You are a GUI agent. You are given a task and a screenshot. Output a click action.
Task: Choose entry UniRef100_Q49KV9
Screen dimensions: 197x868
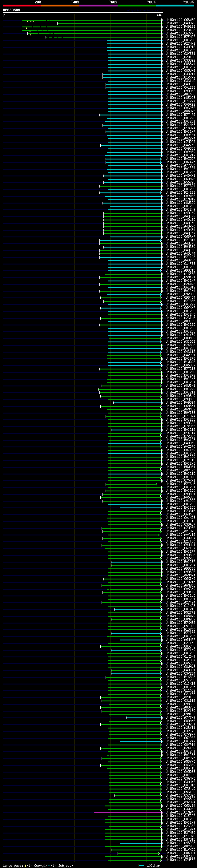[x=180, y=84]
